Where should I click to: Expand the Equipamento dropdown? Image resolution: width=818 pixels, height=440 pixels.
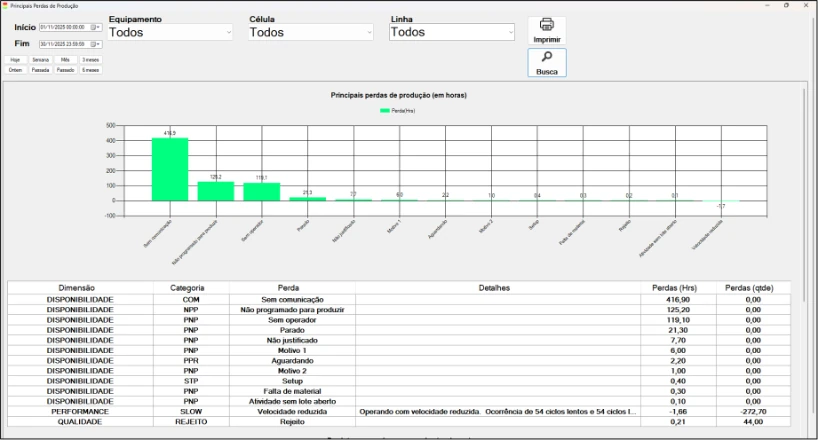pos(228,33)
